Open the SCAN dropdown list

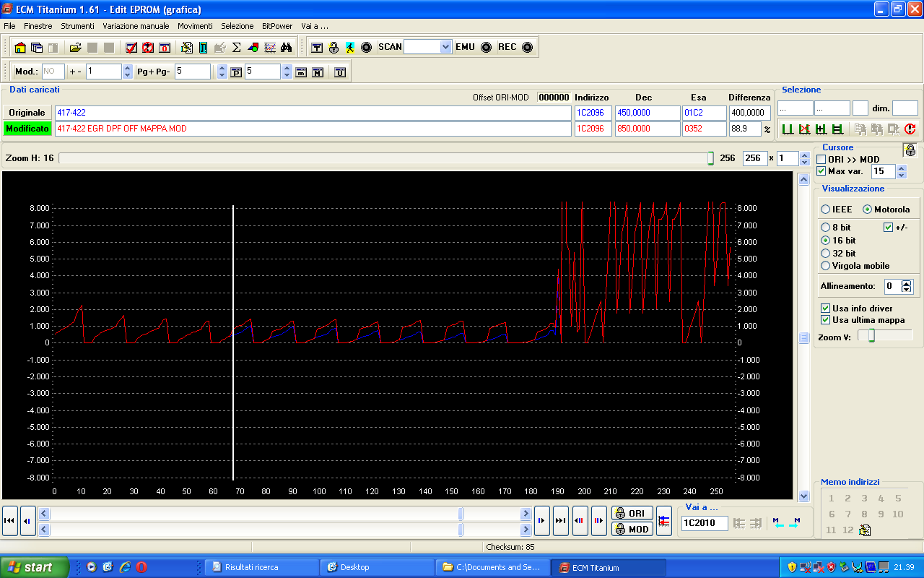point(445,47)
